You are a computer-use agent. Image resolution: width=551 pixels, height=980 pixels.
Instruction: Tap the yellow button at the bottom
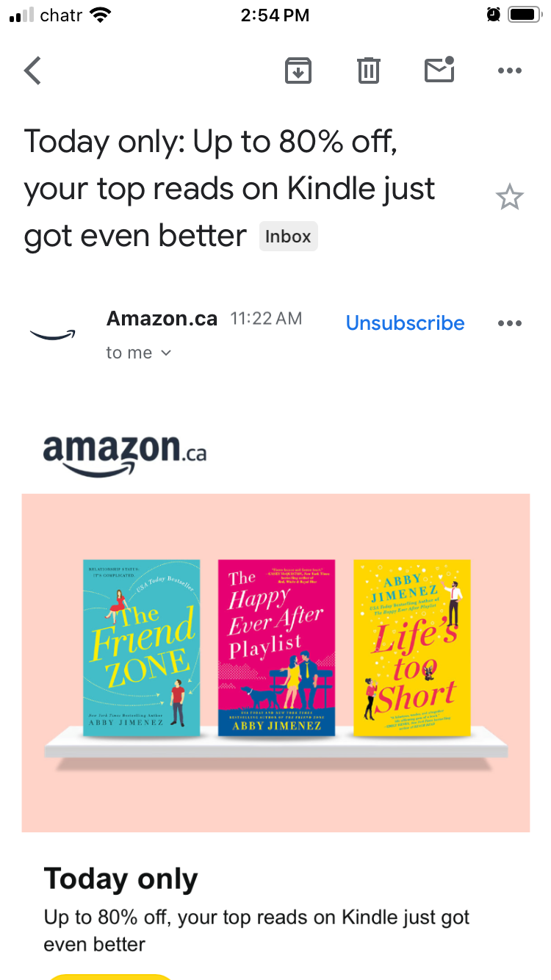click(110, 976)
